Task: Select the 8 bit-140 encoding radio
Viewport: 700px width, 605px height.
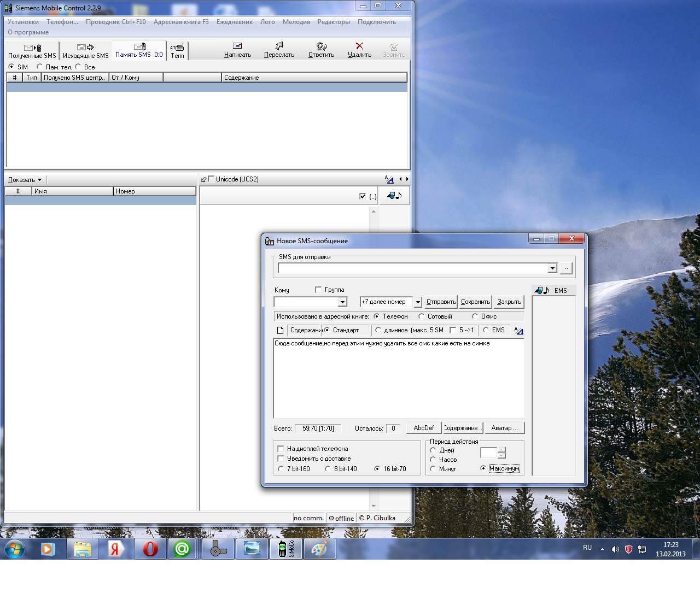Action: [x=328, y=469]
